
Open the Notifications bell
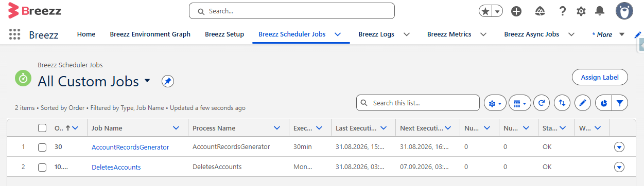click(600, 11)
